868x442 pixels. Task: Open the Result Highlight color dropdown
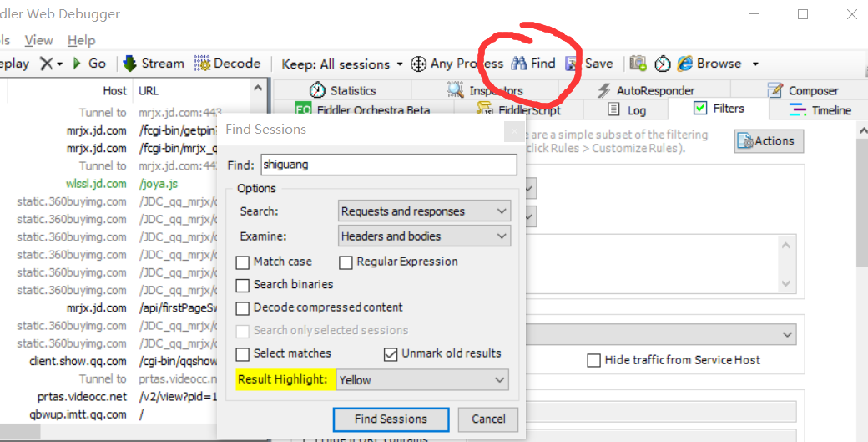click(x=421, y=380)
